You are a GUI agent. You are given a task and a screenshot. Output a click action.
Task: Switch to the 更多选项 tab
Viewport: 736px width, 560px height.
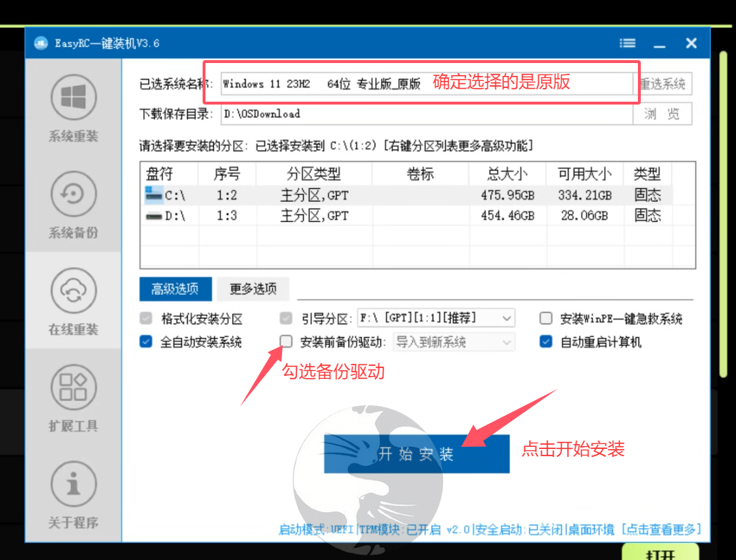253,289
